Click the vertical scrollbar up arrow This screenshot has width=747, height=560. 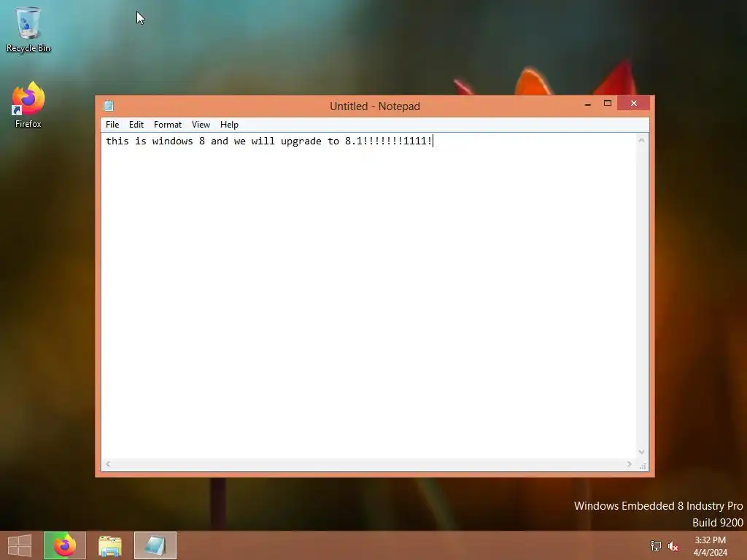click(642, 140)
